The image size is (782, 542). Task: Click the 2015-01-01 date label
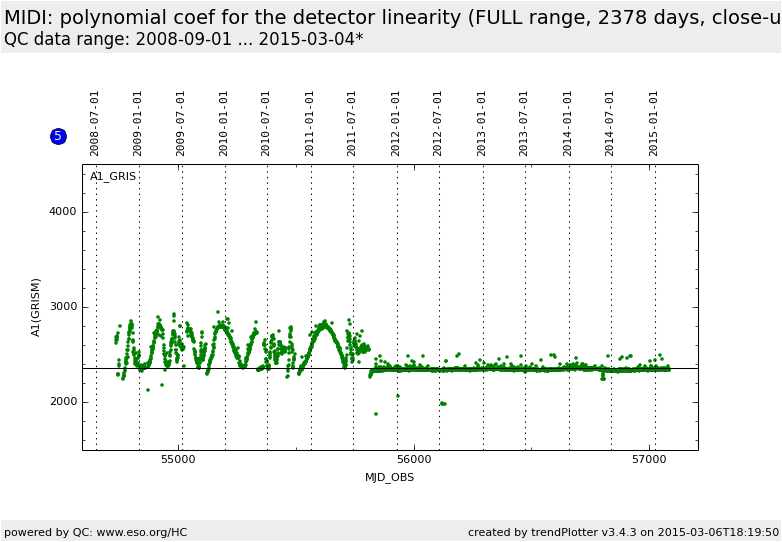click(654, 123)
